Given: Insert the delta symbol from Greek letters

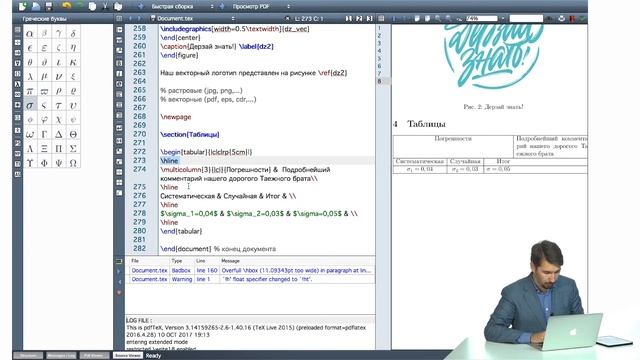Looking at the screenshot, I should click(x=73, y=33).
